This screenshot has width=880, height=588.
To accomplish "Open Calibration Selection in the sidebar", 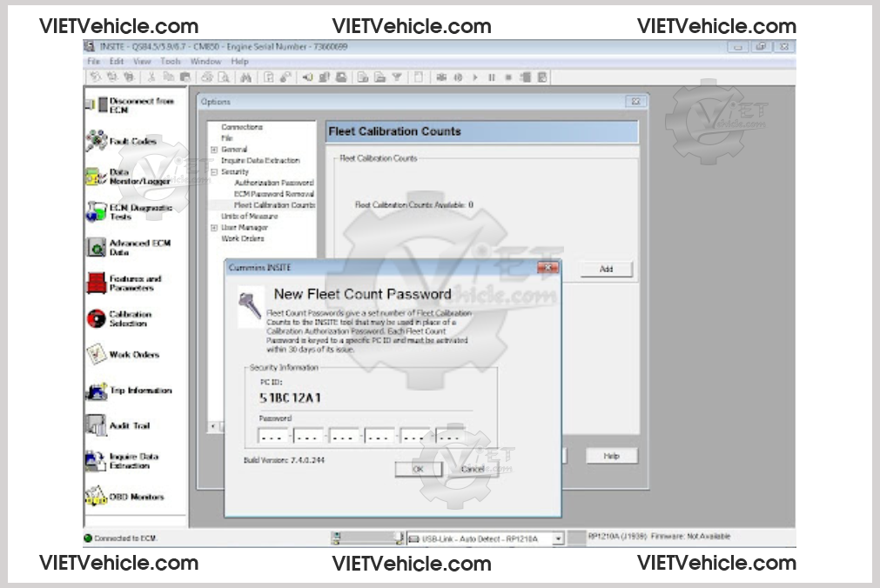I will [97, 319].
